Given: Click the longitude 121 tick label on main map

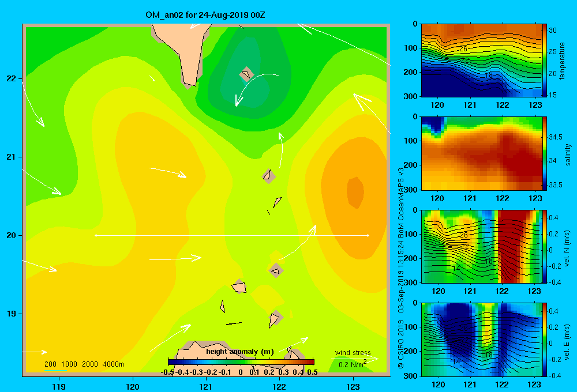Looking at the screenshot, I should pos(206,386).
